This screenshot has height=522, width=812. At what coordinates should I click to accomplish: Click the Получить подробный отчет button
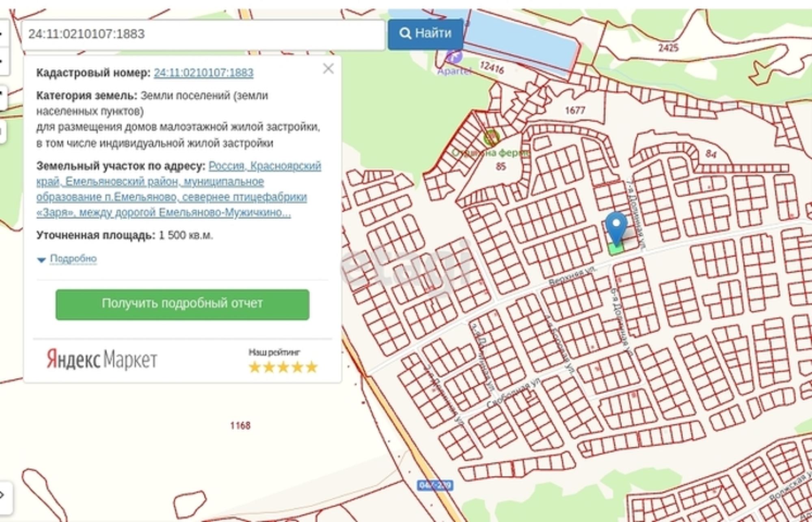tap(182, 304)
